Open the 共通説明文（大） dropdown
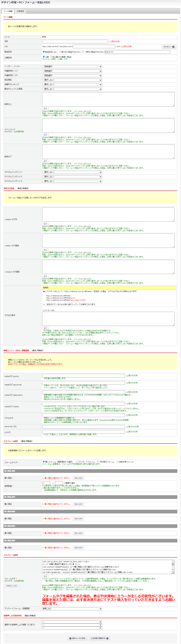The image size is (181, 644). pyautogui.click(x=72, y=75)
